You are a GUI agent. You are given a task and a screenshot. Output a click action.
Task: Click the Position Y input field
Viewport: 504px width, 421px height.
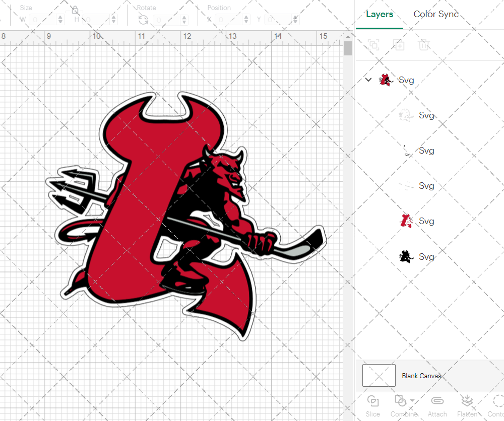coord(278,20)
